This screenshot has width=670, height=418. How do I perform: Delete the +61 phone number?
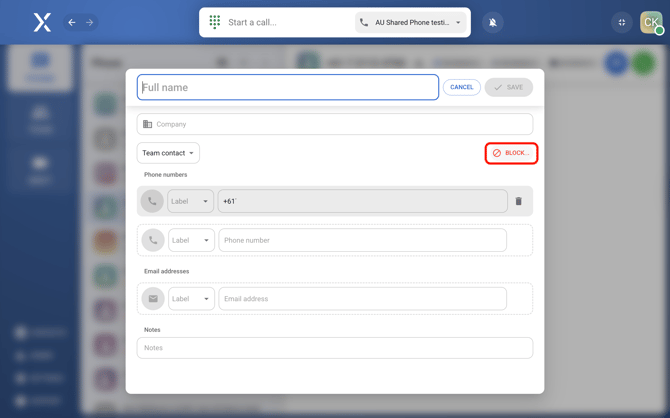[x=518, y=201]
